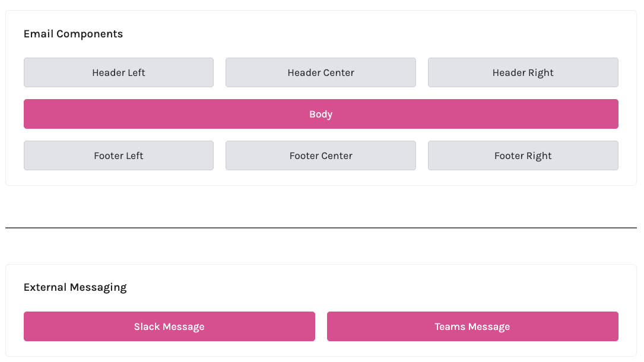The image size is (644, 362).
Task: Pick the left-aligned header slot
Action: (x=119, y=72)
